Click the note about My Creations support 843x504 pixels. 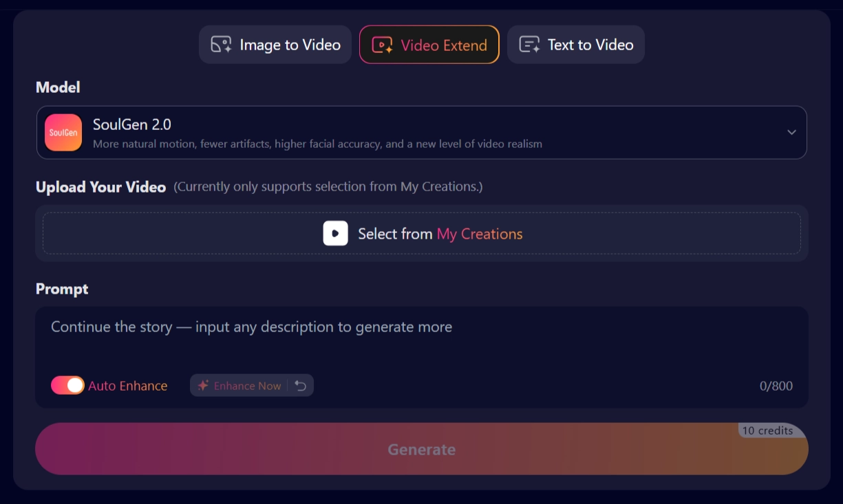click(x=328, y=187)
